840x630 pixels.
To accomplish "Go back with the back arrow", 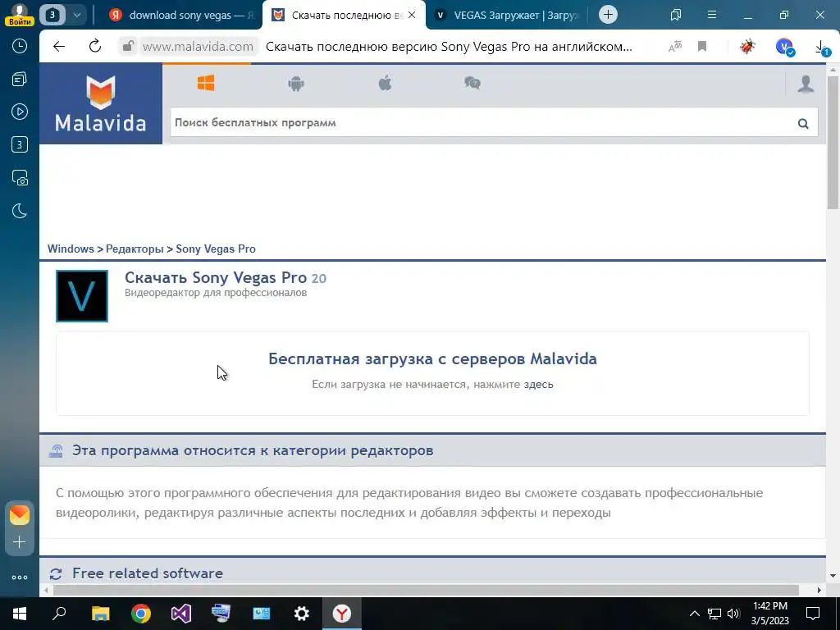I will point(59,47).
